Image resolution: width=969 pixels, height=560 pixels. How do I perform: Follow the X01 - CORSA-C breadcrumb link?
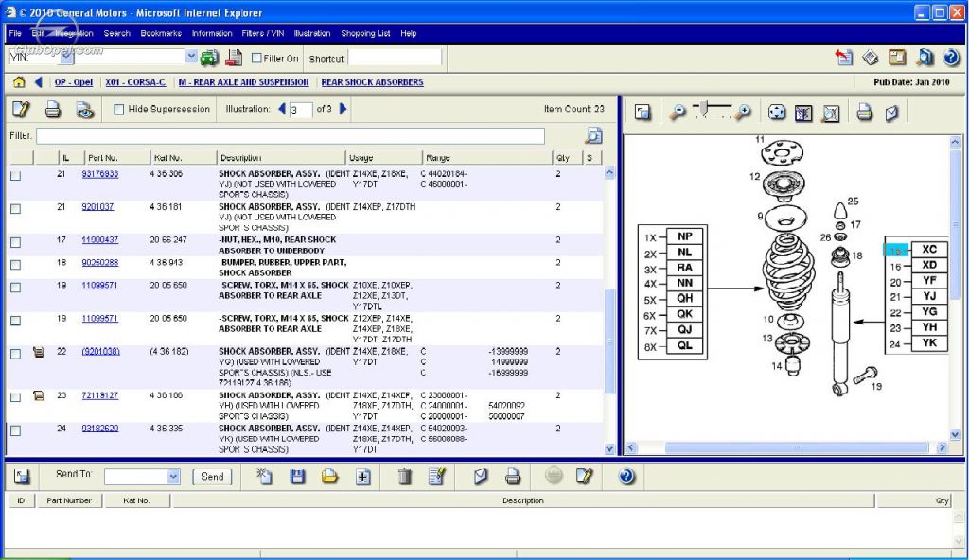click(135, 82)
